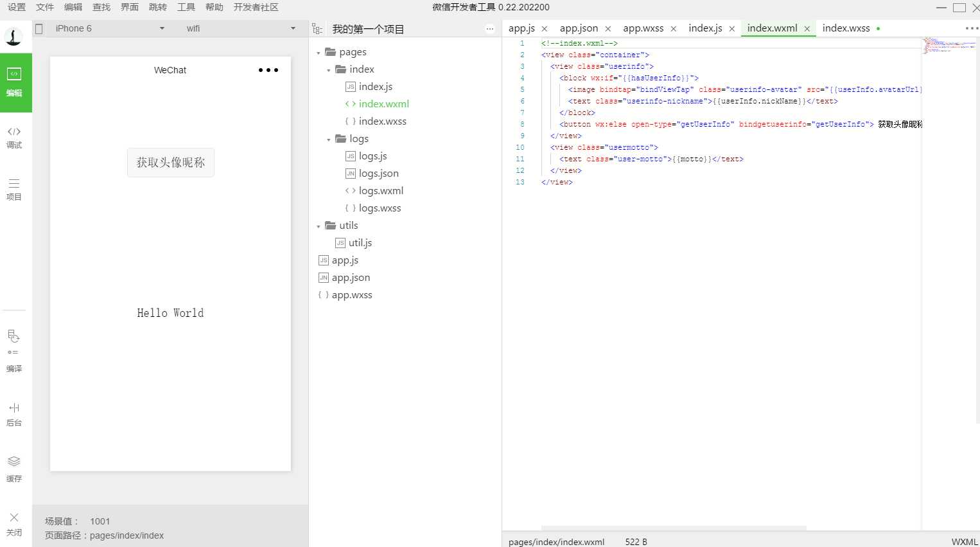980x547 pixels.
Task: Switch to the app.js editor tab
Action: tap(521, 28)
